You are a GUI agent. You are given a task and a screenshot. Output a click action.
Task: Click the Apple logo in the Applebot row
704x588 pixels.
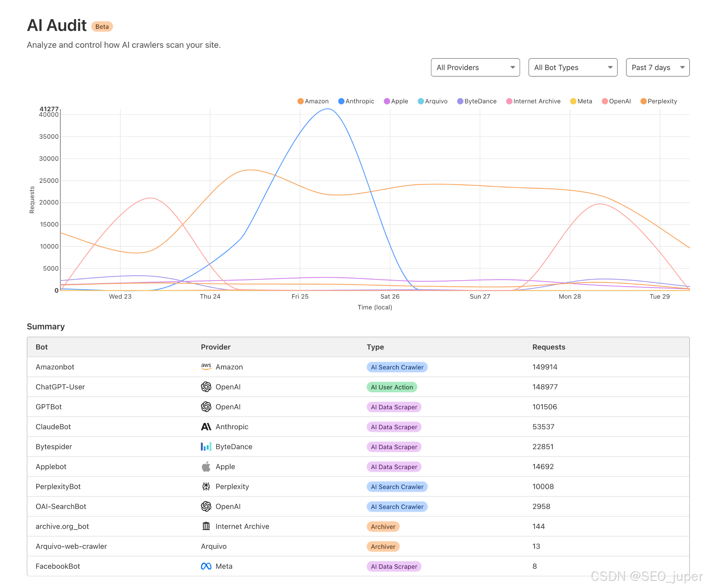(x=206, y=466)
